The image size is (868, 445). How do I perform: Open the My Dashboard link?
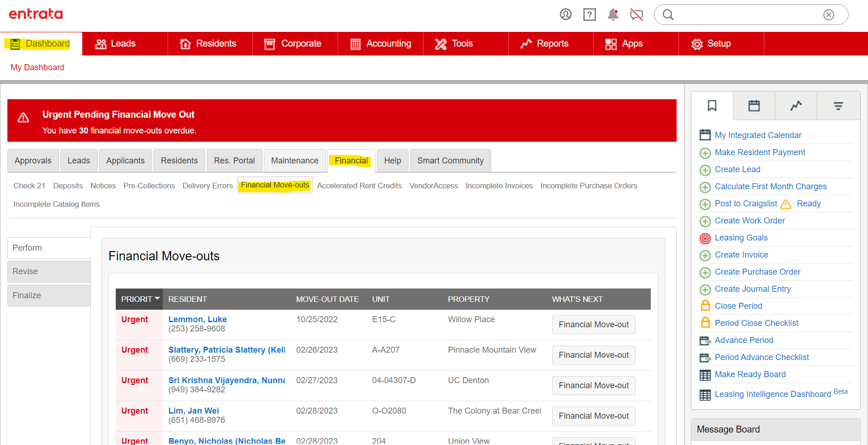(37, 67)
